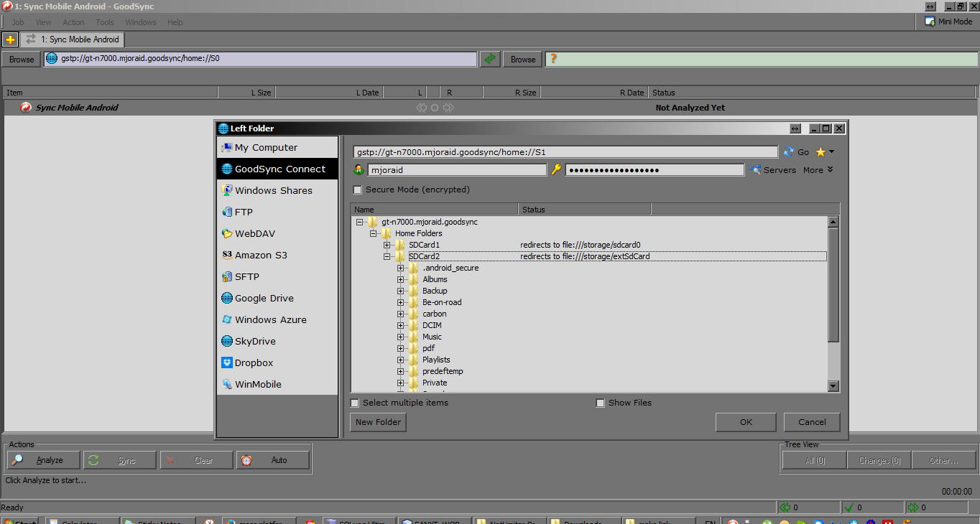This screenshot has width=980, height=524.
Task: Click the key icon beside password field
Action: click(556, 169)
